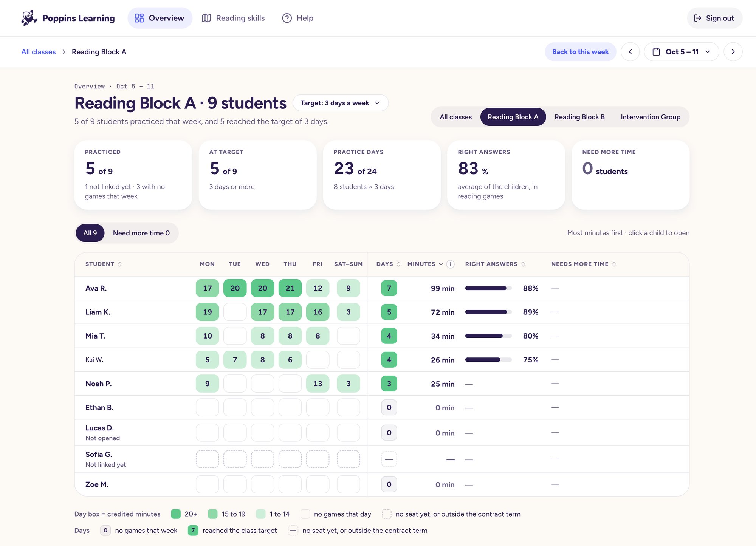Click the breadcrumb chevron separator

point(64,52)
